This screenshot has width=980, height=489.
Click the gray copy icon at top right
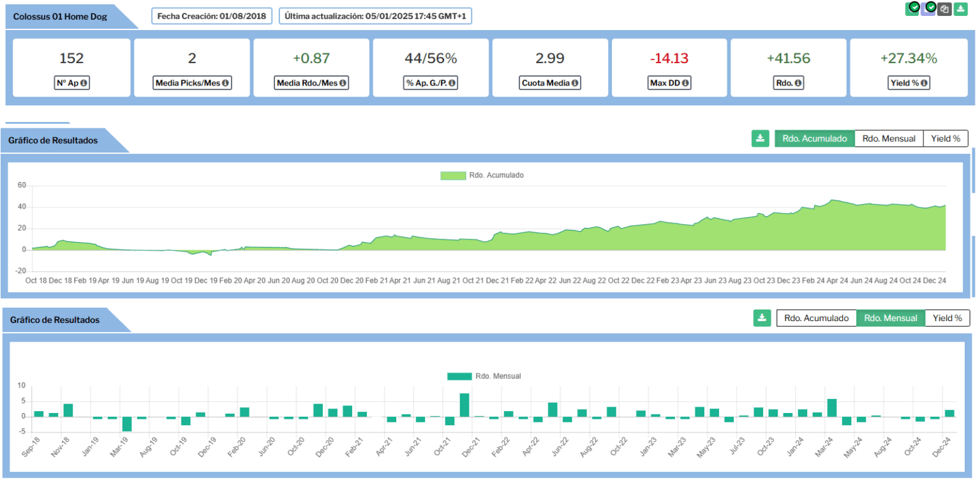pyautogui.click(x=945, y=9)
